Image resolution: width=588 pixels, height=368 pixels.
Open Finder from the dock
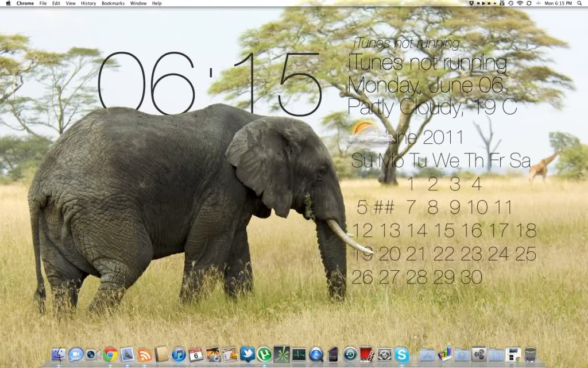click(x=58, y=354)
